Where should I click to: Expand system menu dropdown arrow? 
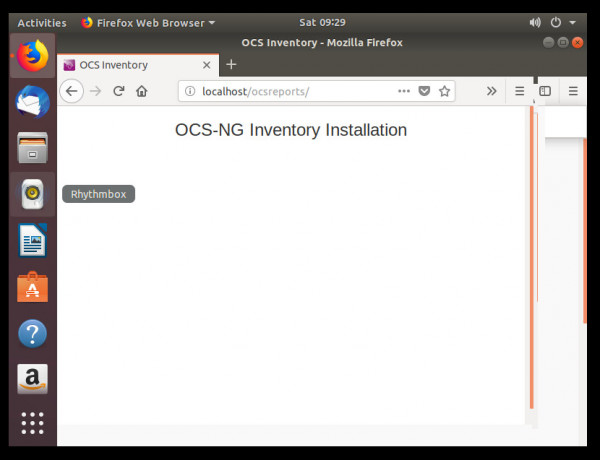tap(572, 23)
